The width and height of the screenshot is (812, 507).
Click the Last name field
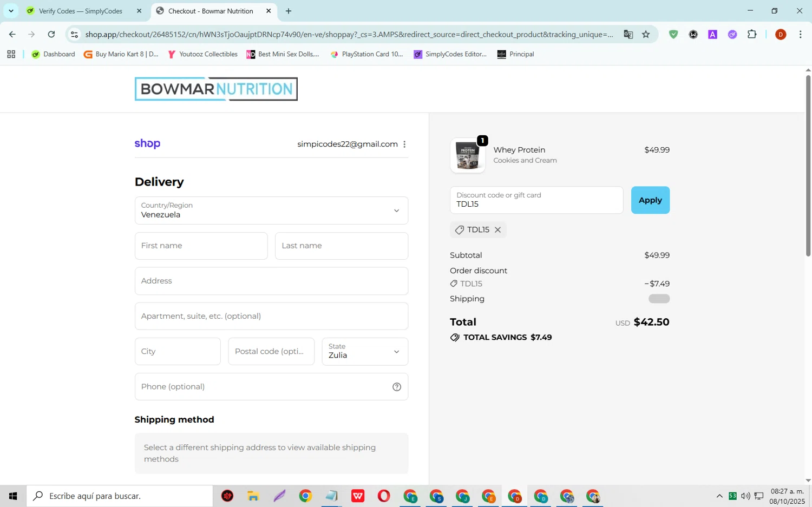[x=342, y=246]
